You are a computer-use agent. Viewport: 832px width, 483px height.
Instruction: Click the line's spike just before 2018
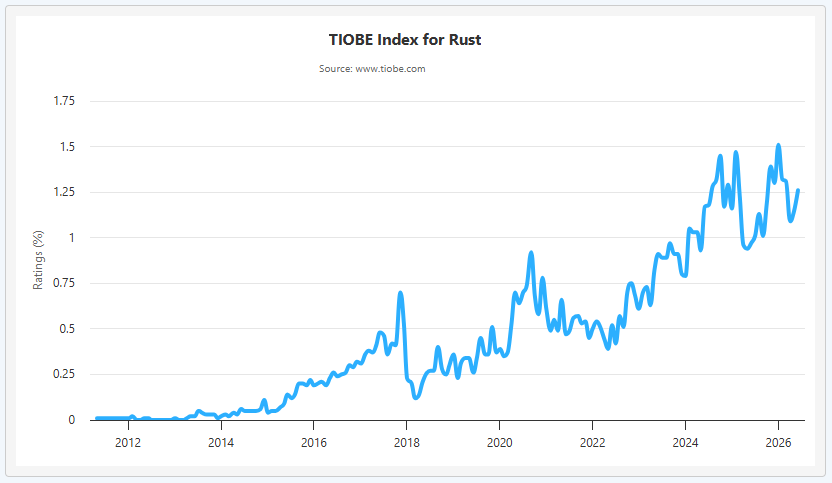(400, 293)
